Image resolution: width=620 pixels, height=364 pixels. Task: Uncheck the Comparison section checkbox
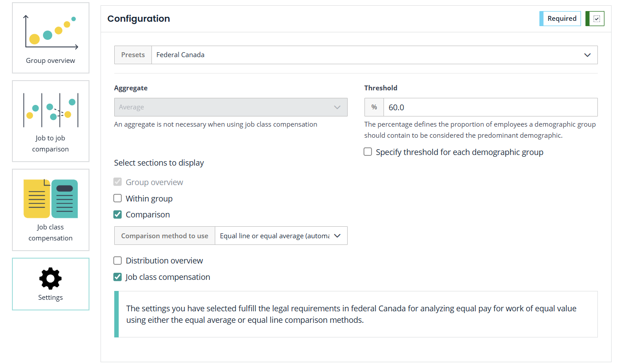[x=118, y=215]
